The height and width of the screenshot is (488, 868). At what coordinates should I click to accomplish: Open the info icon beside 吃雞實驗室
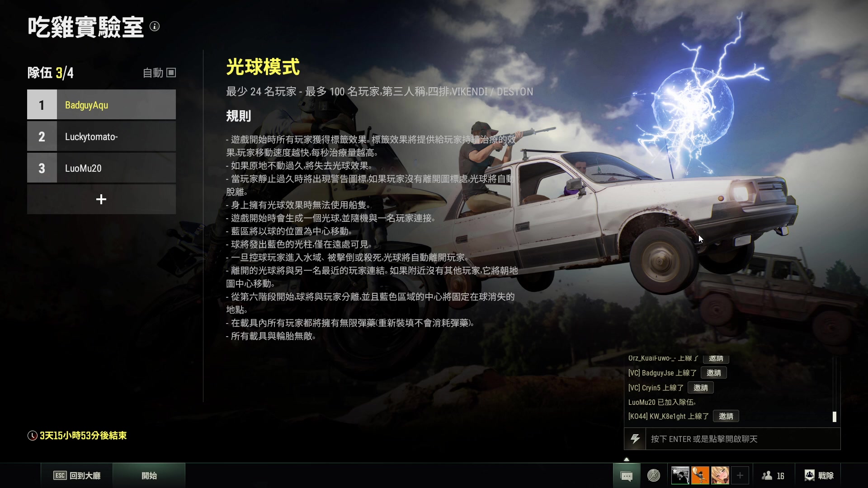[155, 27]
